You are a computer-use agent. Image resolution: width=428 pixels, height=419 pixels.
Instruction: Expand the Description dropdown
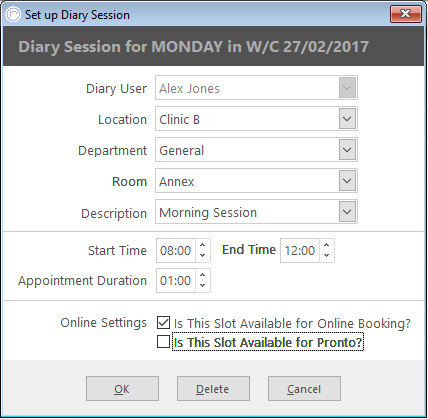coord(347,212)
